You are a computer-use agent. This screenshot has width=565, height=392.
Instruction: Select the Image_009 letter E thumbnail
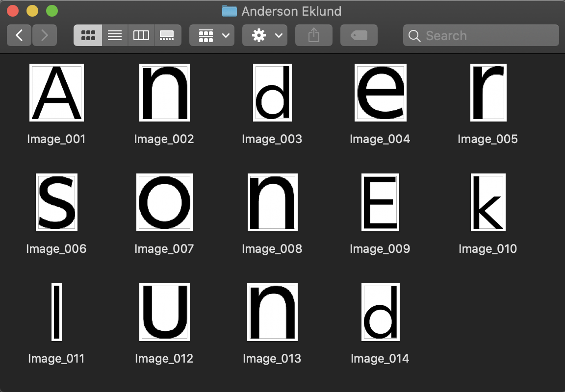coord(380,202)
